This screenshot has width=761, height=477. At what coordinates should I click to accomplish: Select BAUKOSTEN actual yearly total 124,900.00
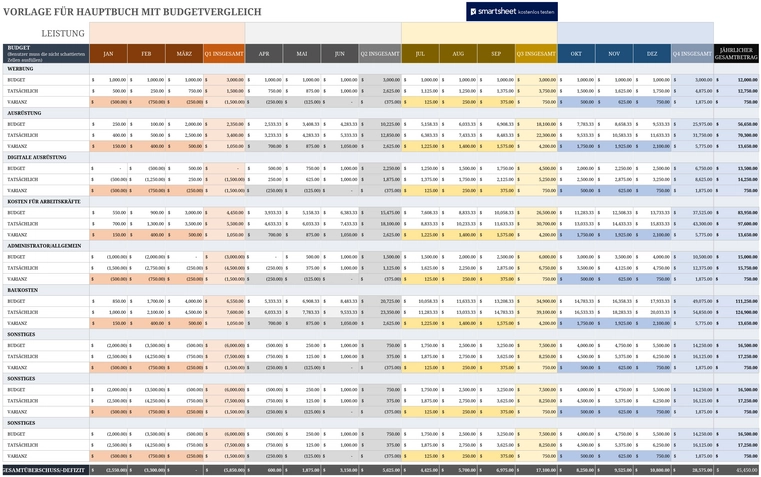(x=736, y=313)
